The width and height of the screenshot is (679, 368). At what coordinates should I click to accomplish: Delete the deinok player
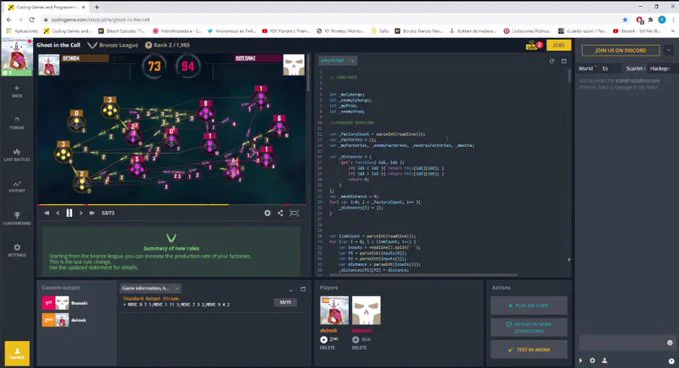click(327, 348)
